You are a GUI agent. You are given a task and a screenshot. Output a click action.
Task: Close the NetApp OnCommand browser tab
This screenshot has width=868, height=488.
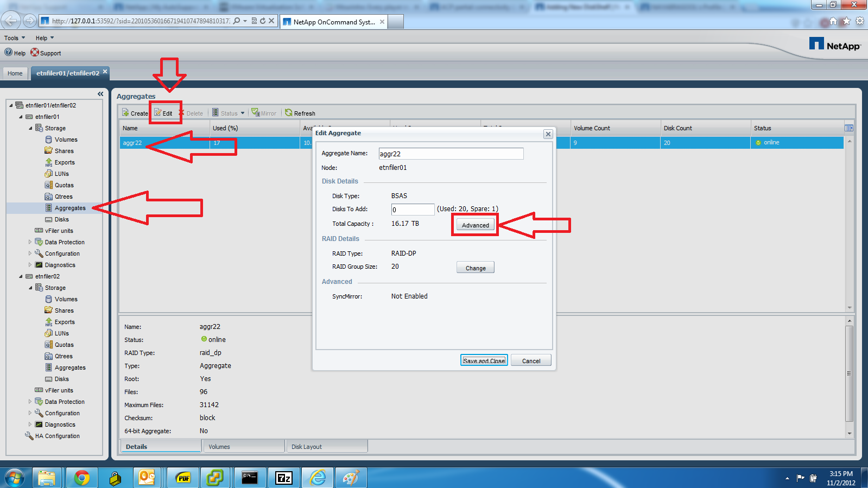[382, 22]
